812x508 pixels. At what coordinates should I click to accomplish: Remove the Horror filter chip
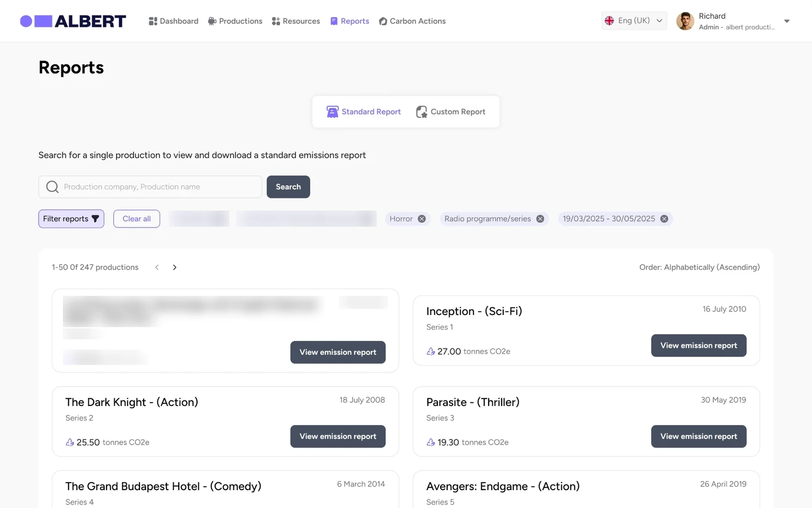click(x=422, y=219)
